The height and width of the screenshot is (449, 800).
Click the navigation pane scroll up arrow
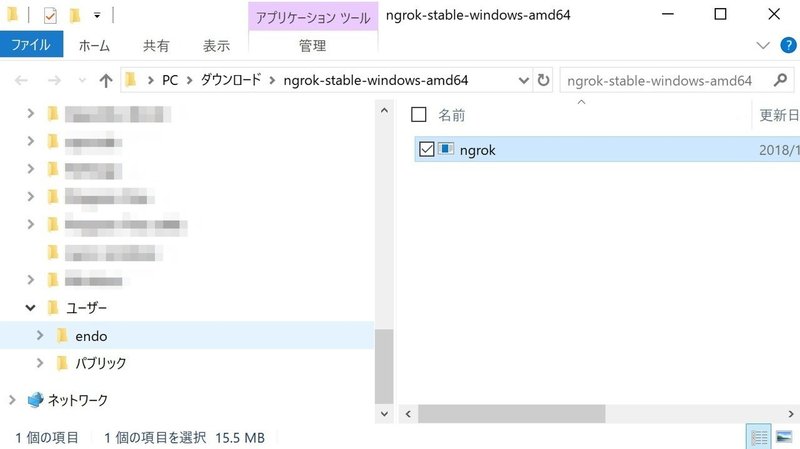(384, 111)
